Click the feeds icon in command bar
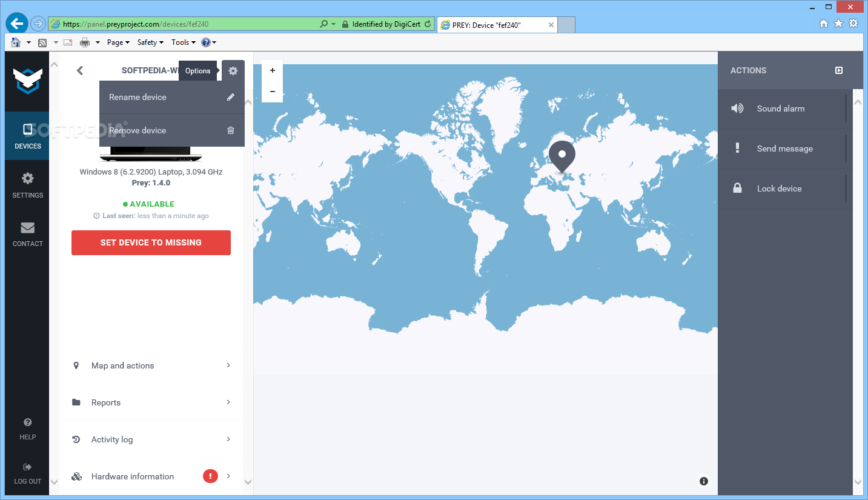 pyautogui.click(x=42, y=42)
